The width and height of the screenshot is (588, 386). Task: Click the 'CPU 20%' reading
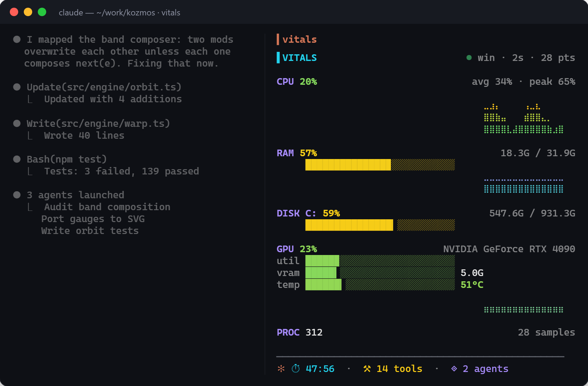(x=297, y=81)
